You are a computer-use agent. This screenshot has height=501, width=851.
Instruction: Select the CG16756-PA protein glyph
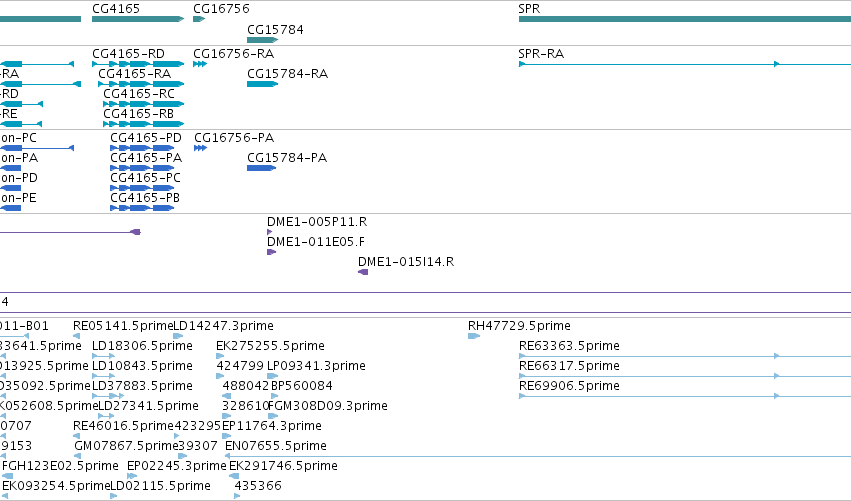[x=200, y=148]
